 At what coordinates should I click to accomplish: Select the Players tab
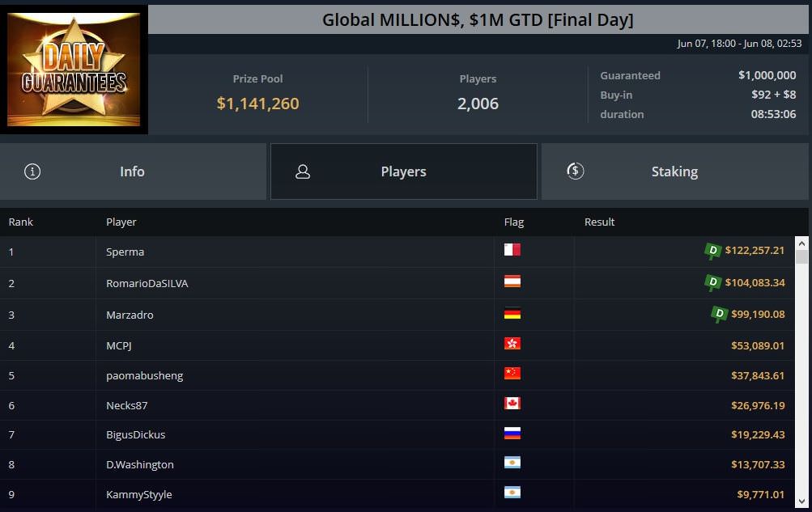403,171
